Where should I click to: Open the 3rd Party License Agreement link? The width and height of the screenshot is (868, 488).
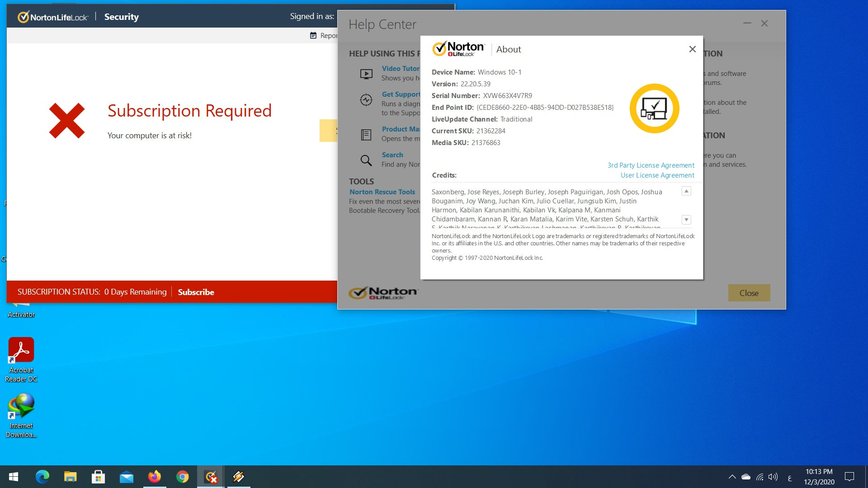tap(651, 165)
